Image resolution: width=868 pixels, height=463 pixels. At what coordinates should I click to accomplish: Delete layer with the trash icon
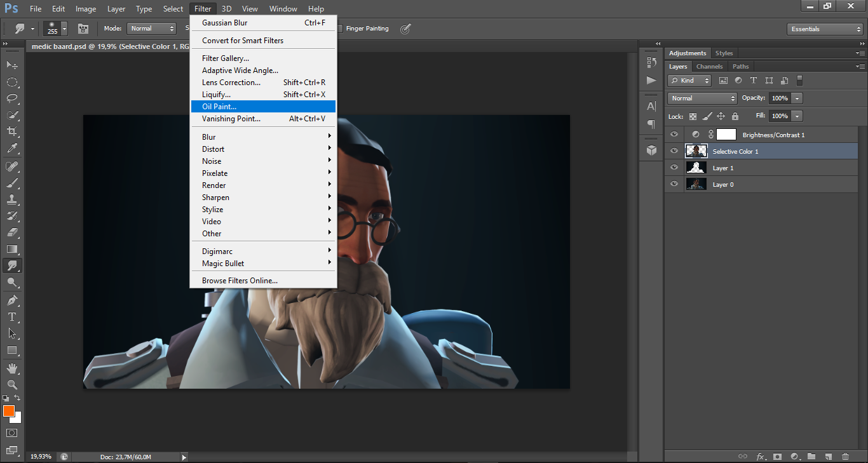point(845,456)
